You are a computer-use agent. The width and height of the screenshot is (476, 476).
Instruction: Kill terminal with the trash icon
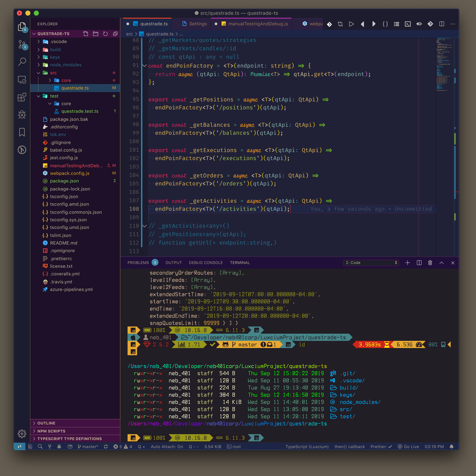click(430, 263)
